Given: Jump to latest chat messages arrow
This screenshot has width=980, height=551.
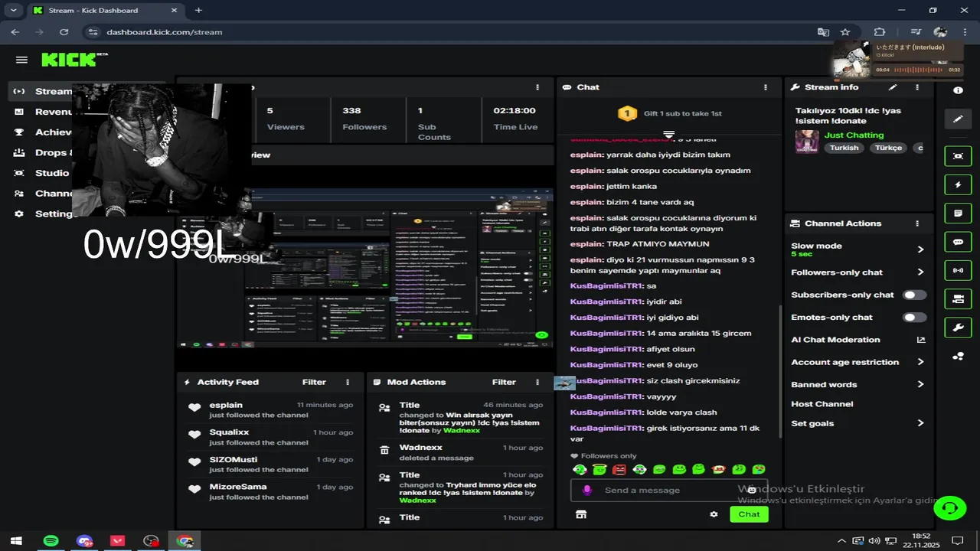Looking at the screenshot, I should [x=668, y=135].
